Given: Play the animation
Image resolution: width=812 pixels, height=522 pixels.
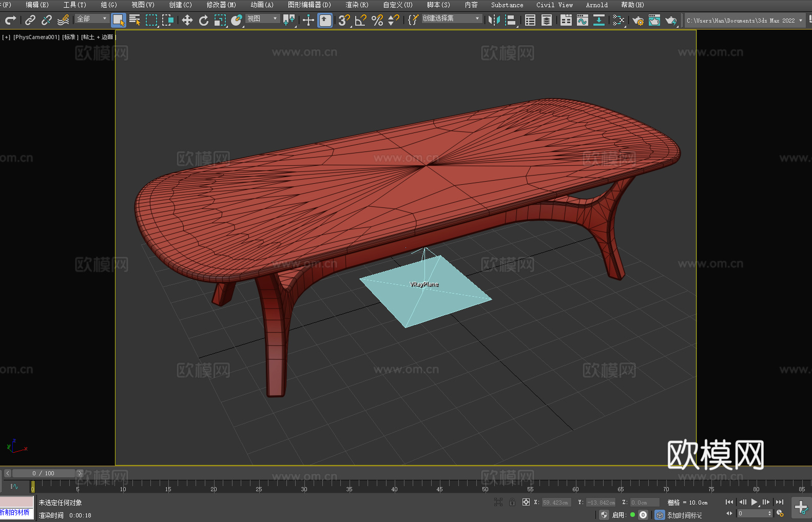Looking at the screenshot, I should click(755, 502).
